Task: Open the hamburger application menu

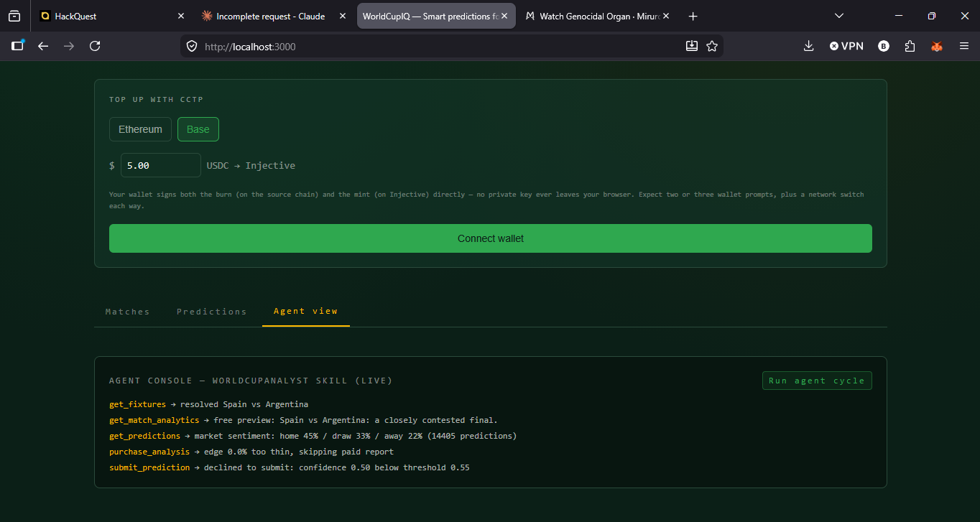Action: tap(964, 46)
